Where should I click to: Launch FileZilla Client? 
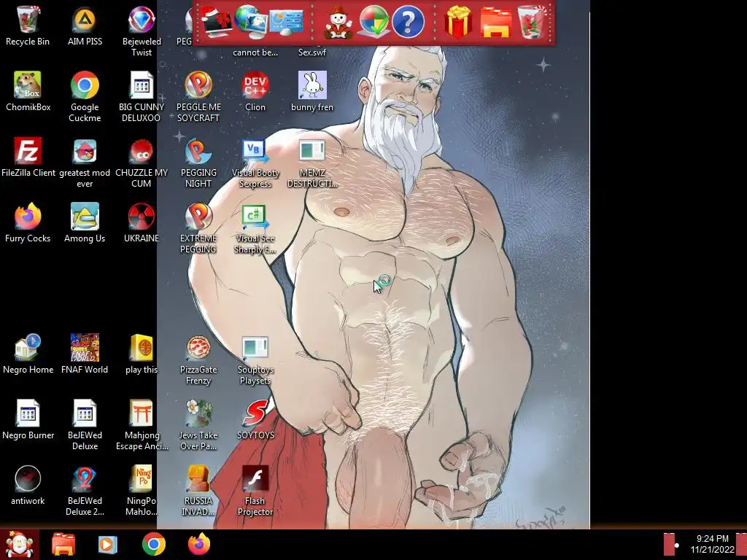28,157
